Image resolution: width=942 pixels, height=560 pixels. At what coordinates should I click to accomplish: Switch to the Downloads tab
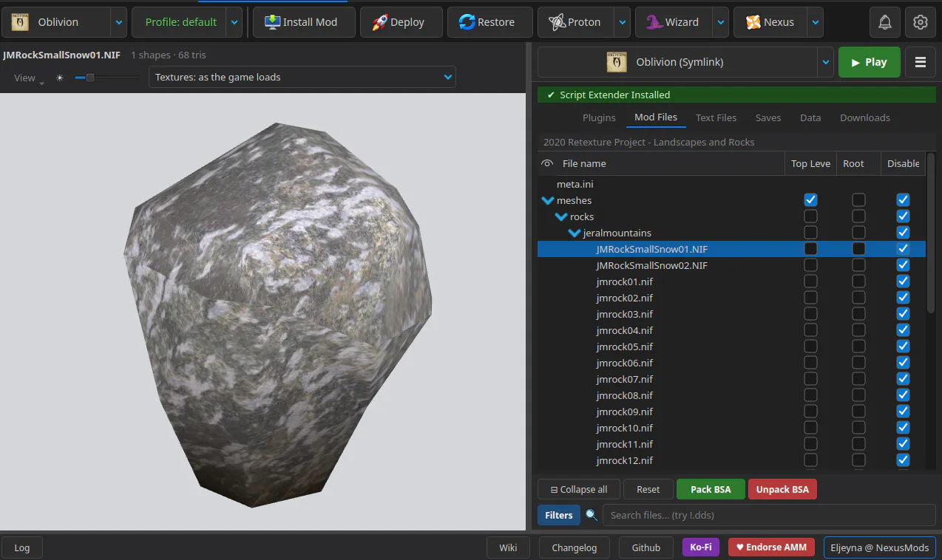pos(865,117)
